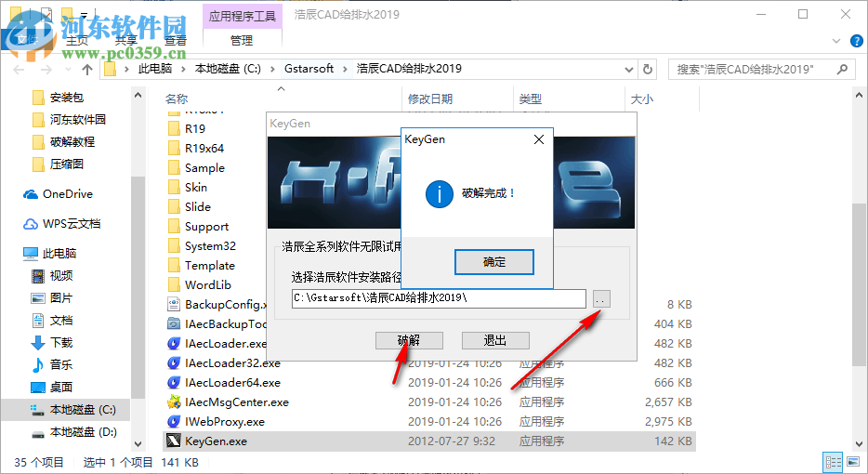Click 此电脑 in the address breadcrumb
This screenshot has width=868, height=474.
pyautogui.click(x=154, y=69)
